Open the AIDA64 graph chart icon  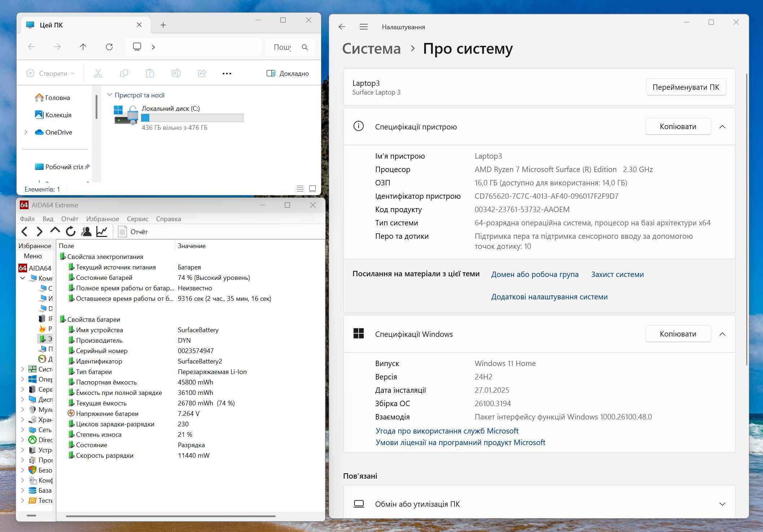point(102,232)
